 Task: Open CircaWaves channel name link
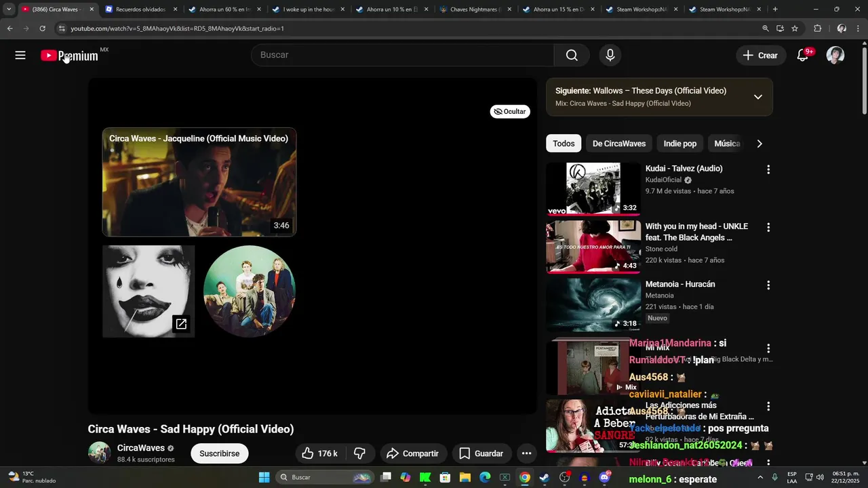(x=141, y=448)
